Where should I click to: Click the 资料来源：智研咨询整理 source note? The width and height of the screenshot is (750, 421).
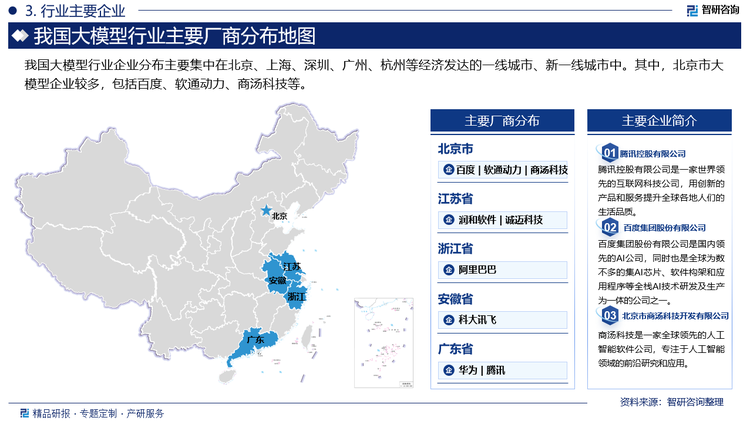tap(672, 402)
